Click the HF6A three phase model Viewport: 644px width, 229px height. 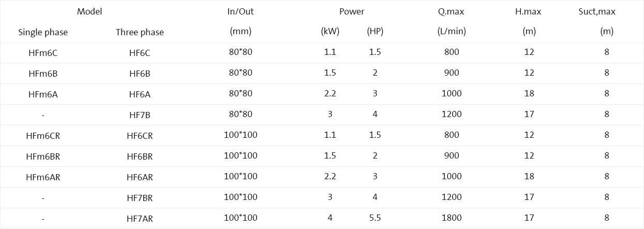[140, 94]
